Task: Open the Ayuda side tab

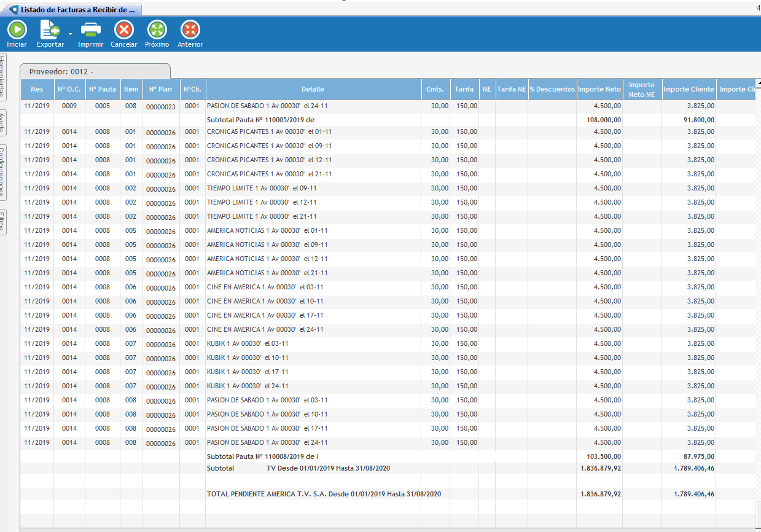Action: click(3, 125)
